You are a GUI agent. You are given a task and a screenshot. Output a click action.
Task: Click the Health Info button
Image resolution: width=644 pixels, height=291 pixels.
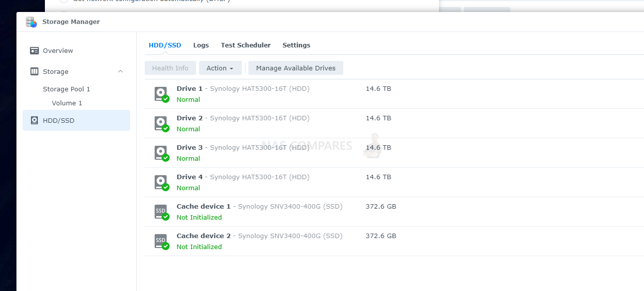[170, 68]
